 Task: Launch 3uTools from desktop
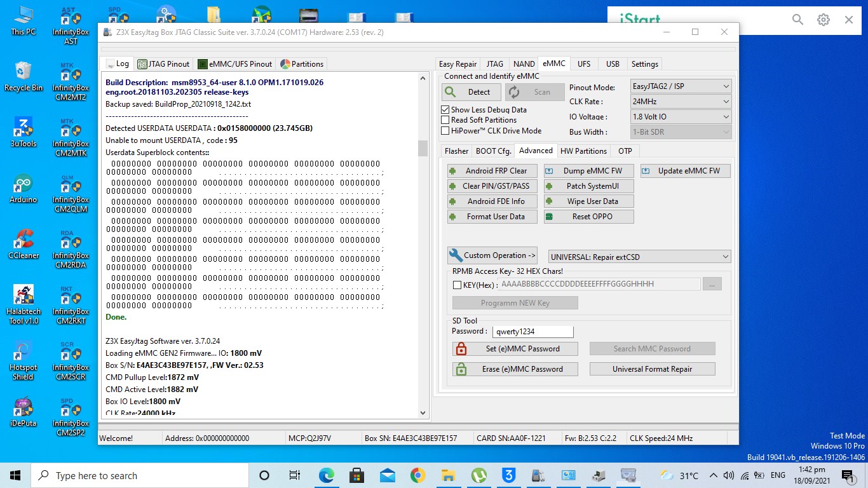click(23, 132)
